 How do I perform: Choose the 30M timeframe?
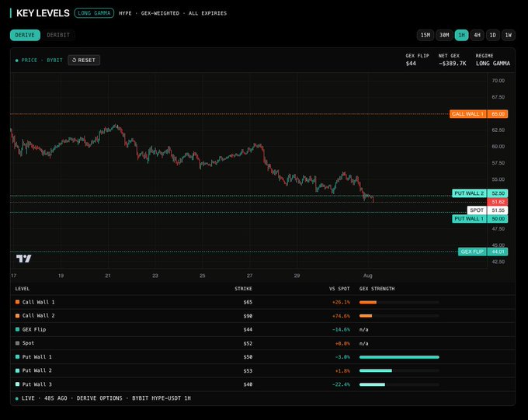[444, 35]
